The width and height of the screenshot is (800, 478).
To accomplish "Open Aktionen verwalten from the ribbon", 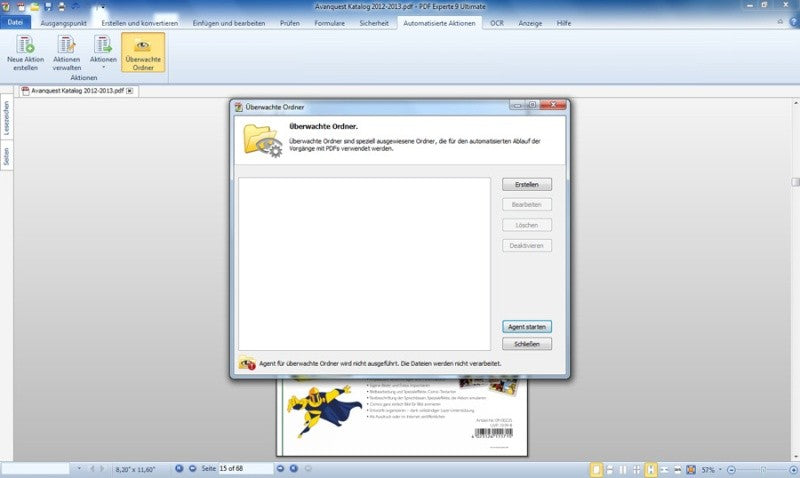I will pyautogui.click(x=67, y=53).
